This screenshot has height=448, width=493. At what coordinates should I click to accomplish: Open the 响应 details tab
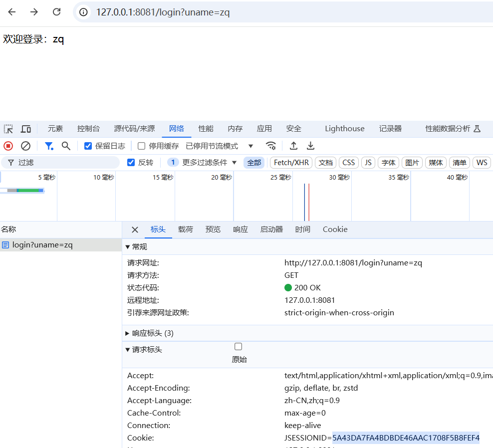241,229
